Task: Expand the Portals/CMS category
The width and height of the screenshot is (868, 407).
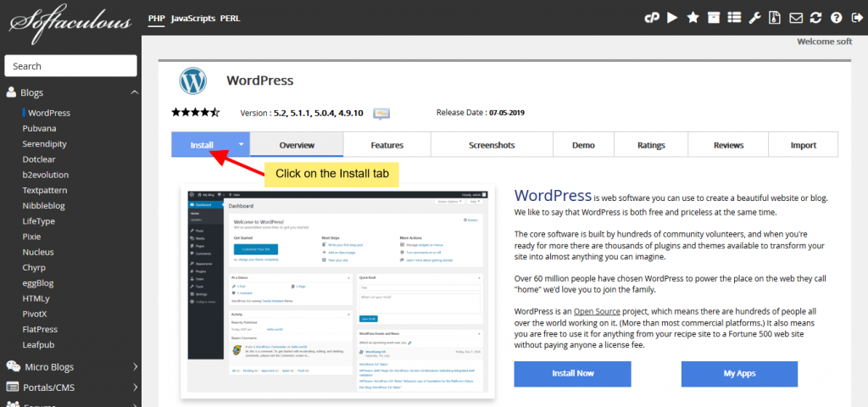Action: click(x=135, y=387)
